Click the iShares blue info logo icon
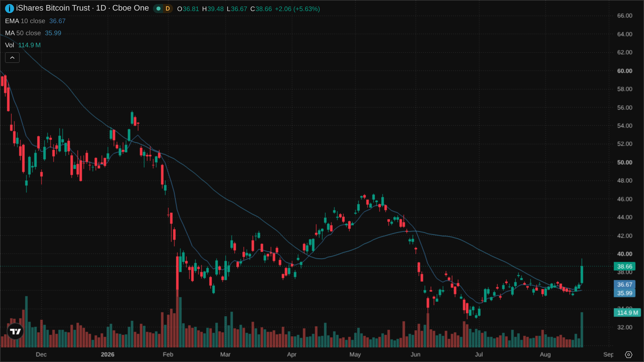The height and width of the screenshot is (362, 644). click(x=10, y=9)
